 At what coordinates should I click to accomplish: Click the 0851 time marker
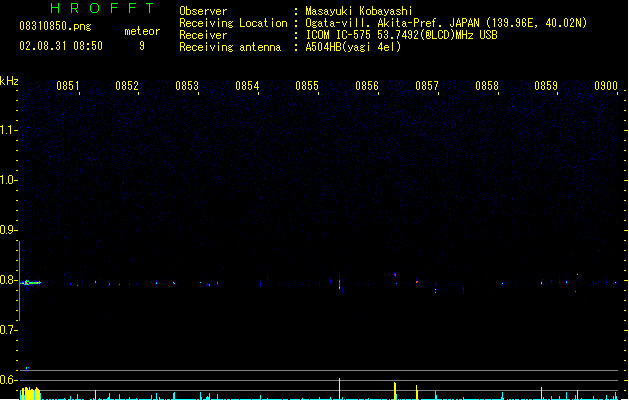click(68, 86)
